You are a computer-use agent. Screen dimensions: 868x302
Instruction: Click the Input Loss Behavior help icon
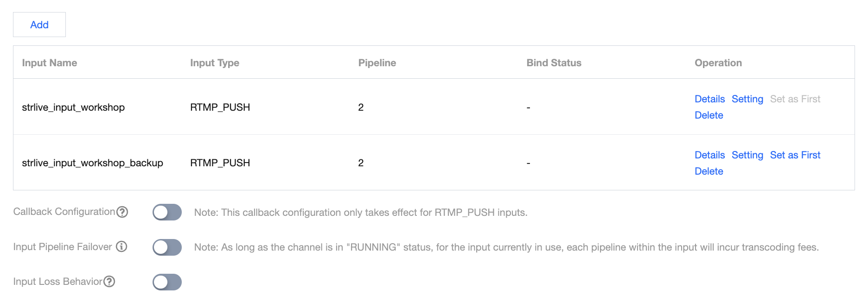coord(109,282)
